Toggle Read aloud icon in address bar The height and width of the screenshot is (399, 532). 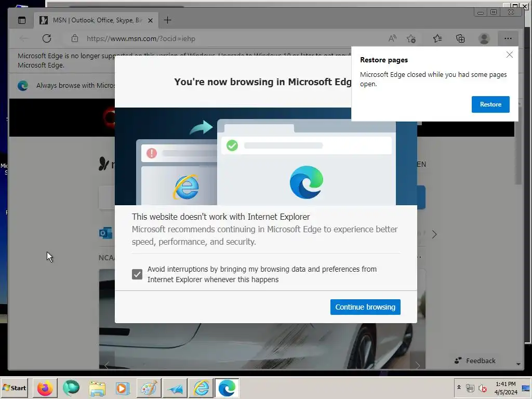tap(392, 38)
